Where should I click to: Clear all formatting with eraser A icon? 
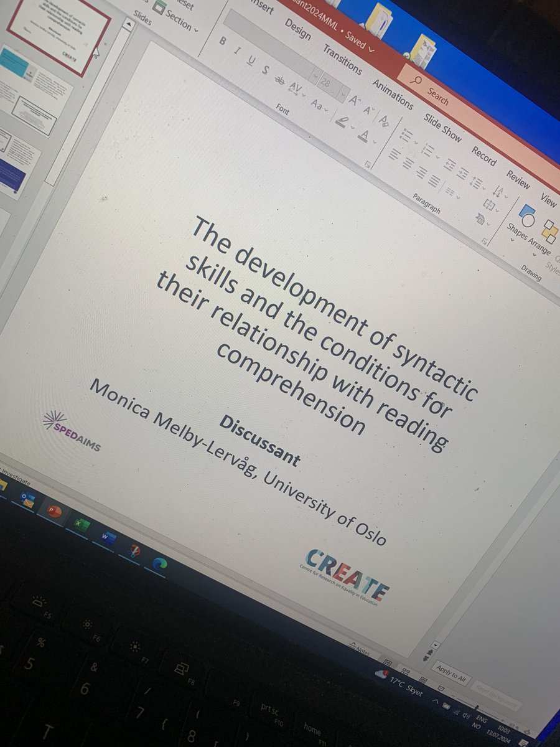coord(385,120)
